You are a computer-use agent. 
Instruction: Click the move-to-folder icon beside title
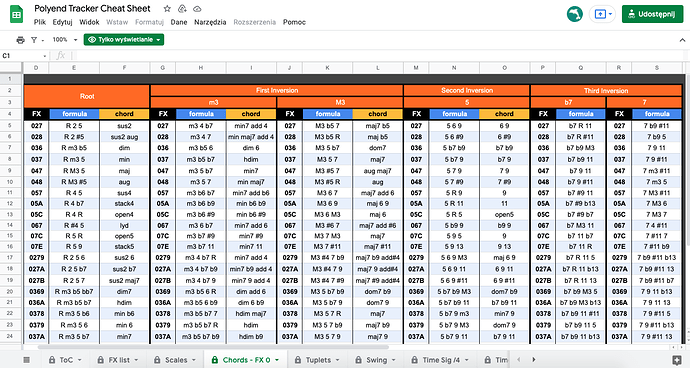(182, 9)
